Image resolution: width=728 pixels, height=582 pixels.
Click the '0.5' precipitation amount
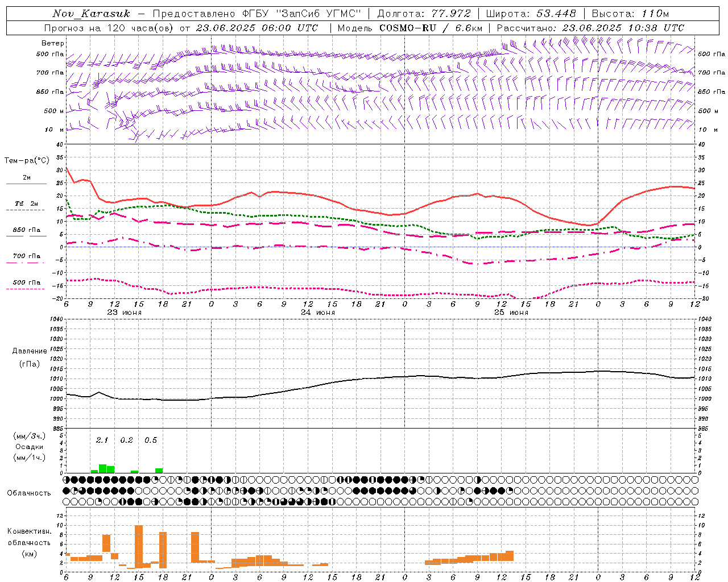[x=150, y=440]
